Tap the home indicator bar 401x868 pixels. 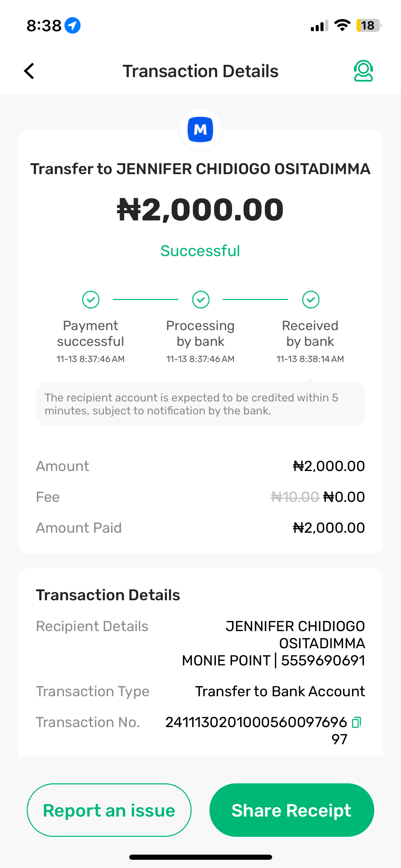(x=200, y=857)
